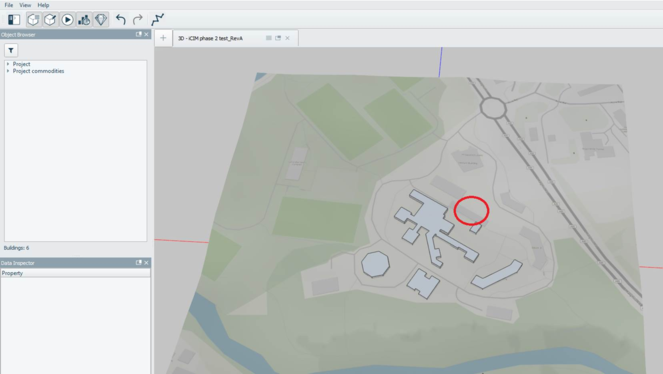Open the chart statistics tool
This screenshot has height=374, width=663.
click(x=84, y=20)
